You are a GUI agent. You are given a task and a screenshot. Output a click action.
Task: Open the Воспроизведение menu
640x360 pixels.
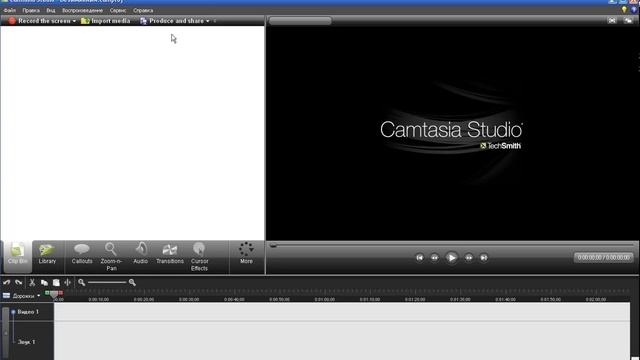(x=82, y=11)
